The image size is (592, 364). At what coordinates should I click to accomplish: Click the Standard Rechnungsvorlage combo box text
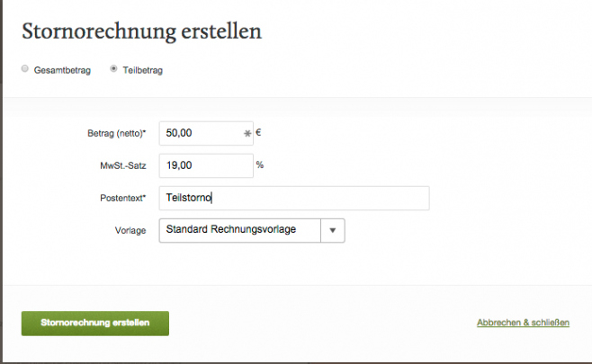pos(243,230)
